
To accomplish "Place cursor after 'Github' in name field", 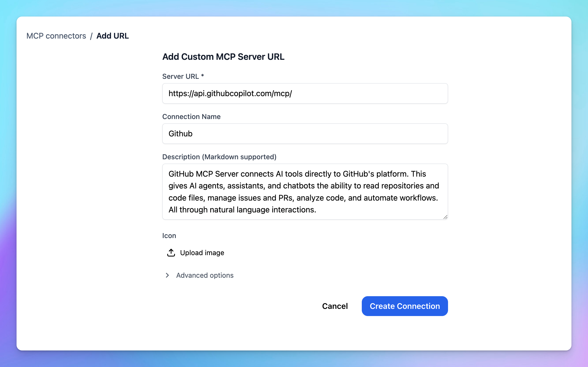I will tap(193, 134).
